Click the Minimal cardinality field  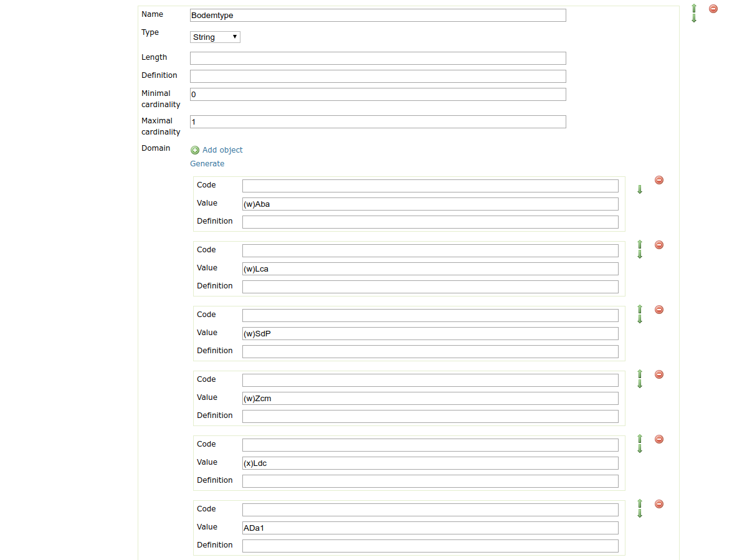pos(378,95)
